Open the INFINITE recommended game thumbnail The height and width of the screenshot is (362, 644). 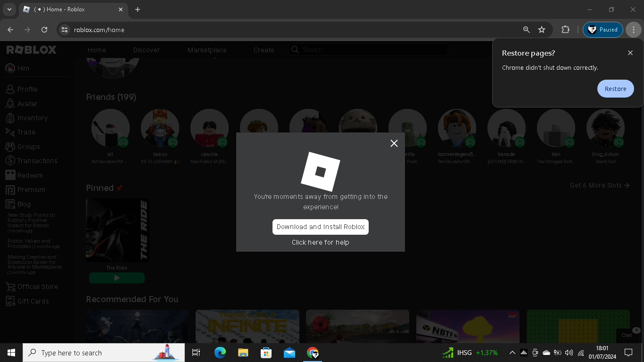point(248,326)
